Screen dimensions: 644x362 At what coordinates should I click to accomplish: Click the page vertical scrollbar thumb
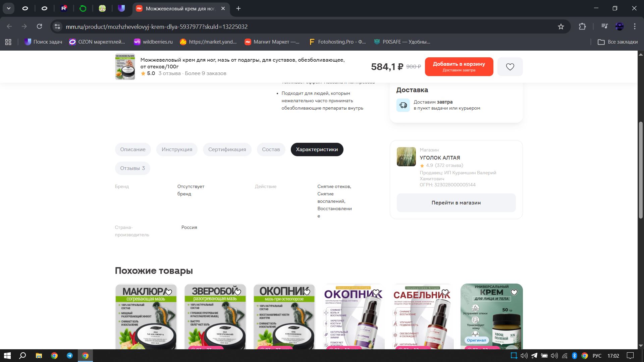(641, 169)
